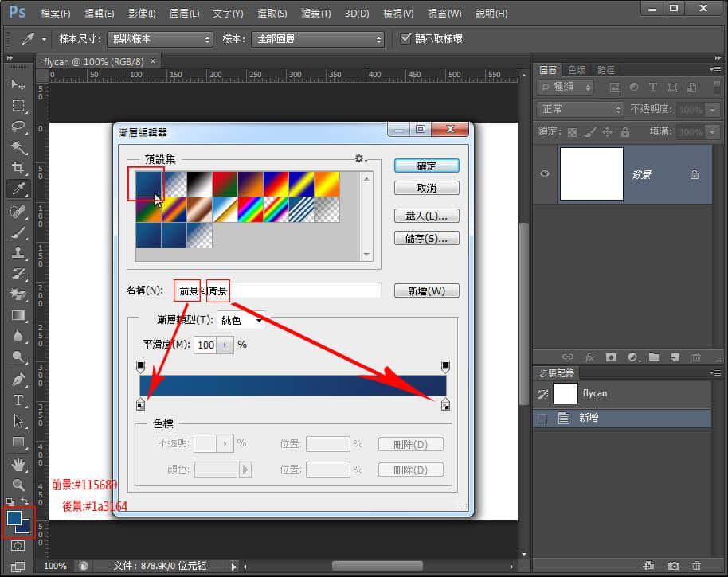The image size is (728, 577).
Task: Select the Brush tool
Action: pos(18,232)
